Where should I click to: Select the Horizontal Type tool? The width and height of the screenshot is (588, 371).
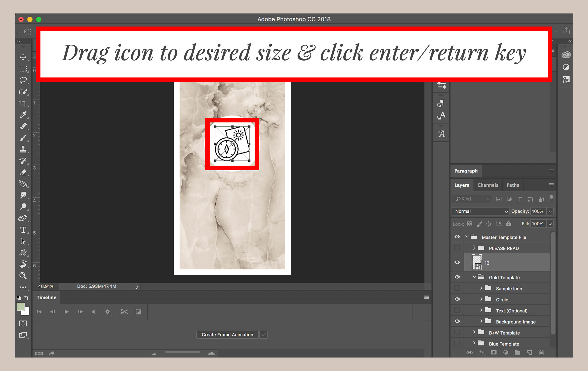(23, 230)
